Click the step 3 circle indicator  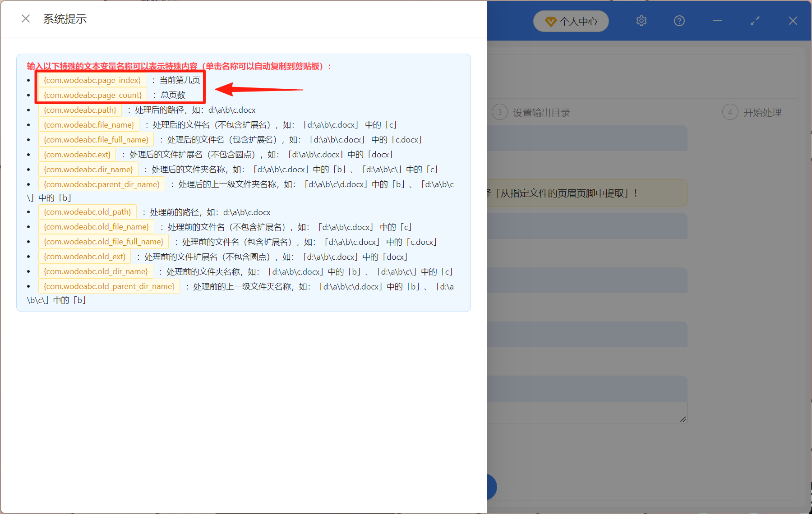(499, 112)
